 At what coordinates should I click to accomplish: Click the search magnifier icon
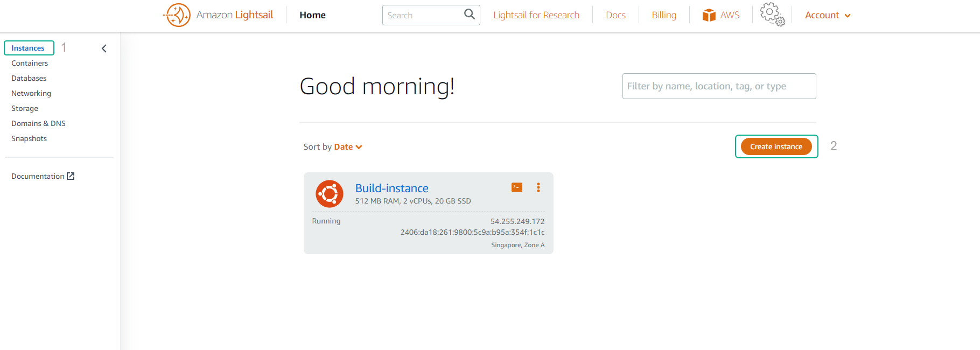(x=470, y=15)
